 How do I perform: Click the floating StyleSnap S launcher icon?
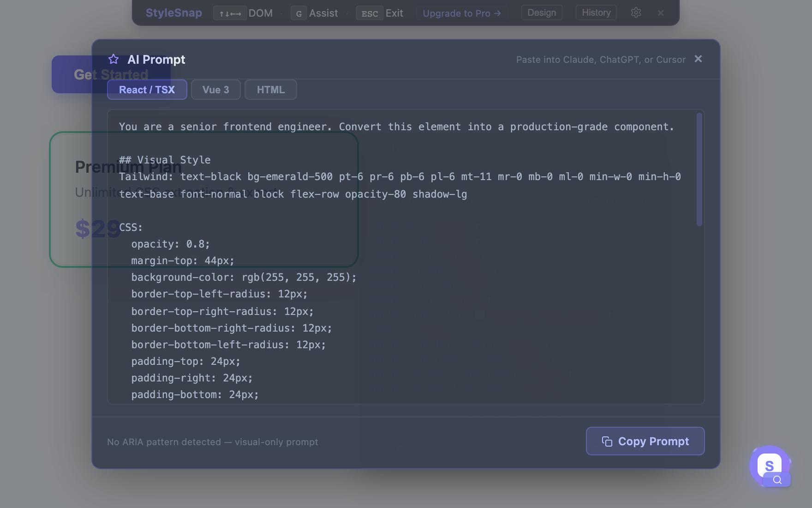click(x=769, y=465)
